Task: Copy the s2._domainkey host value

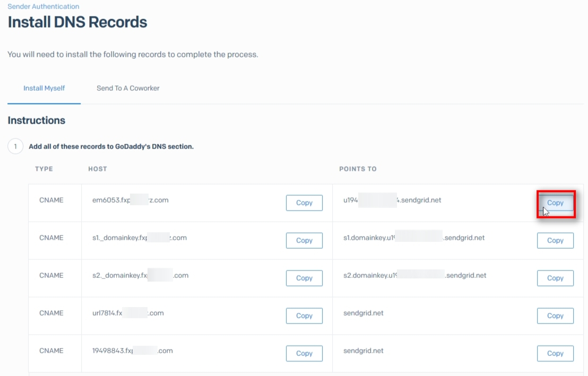Action: pos(304,278)
